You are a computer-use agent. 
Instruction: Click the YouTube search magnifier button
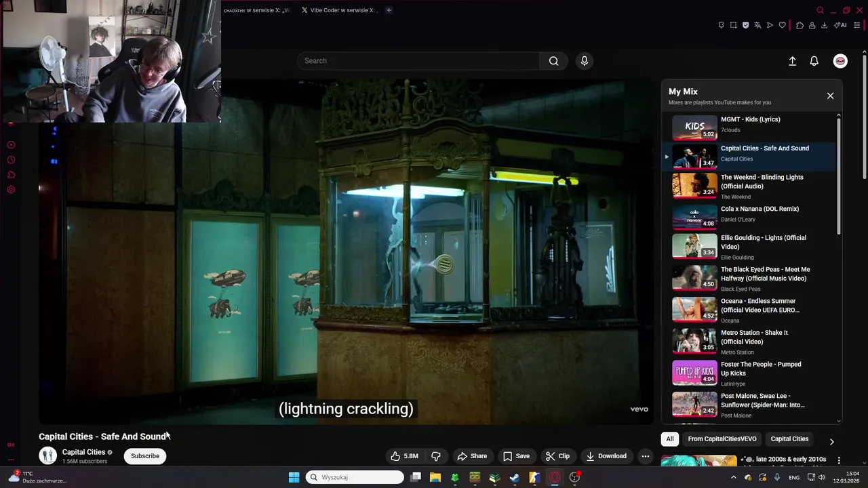point(554,61)
